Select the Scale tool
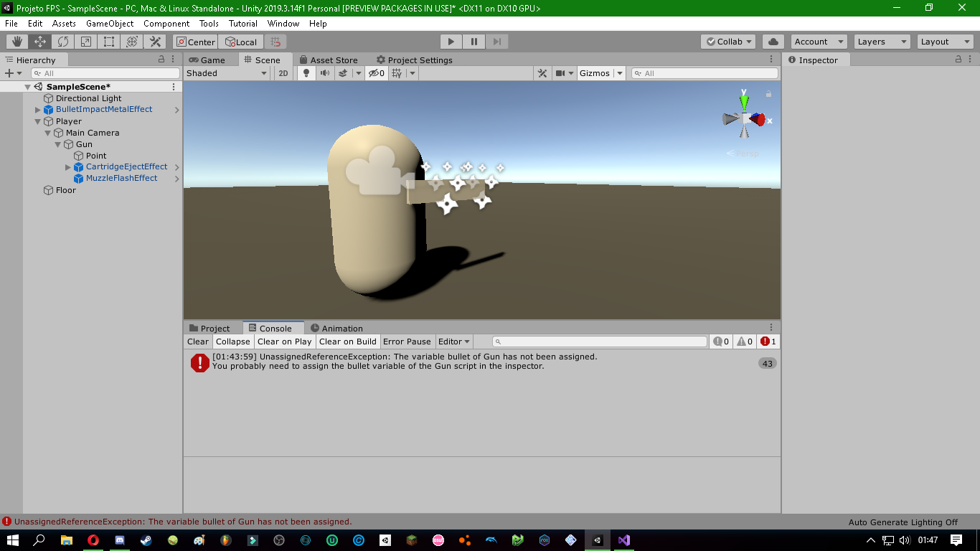Screen dimensions: 980x551 [x=85, y=41]
